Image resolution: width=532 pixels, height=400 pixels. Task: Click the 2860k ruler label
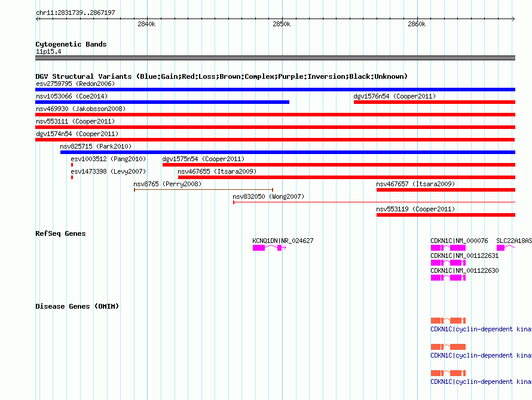pyautogui.click(x=417, y=24)
